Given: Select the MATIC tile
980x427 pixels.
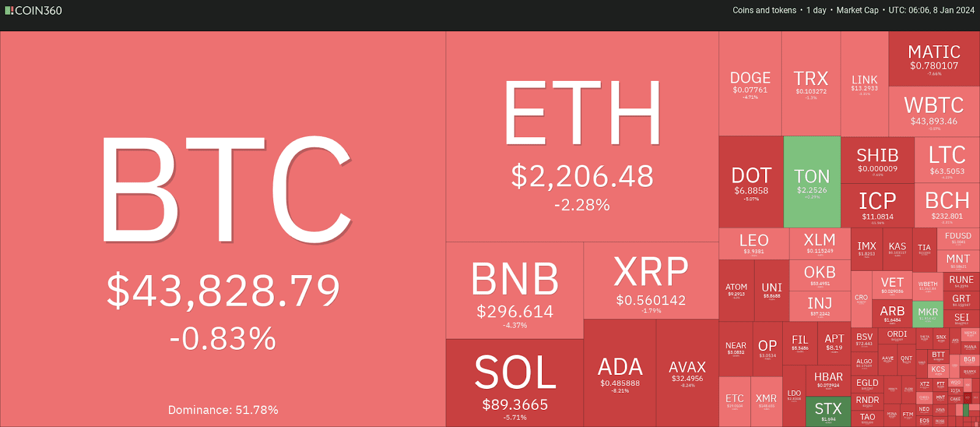Looking at the screenshot, I should [x=934, y=59].
